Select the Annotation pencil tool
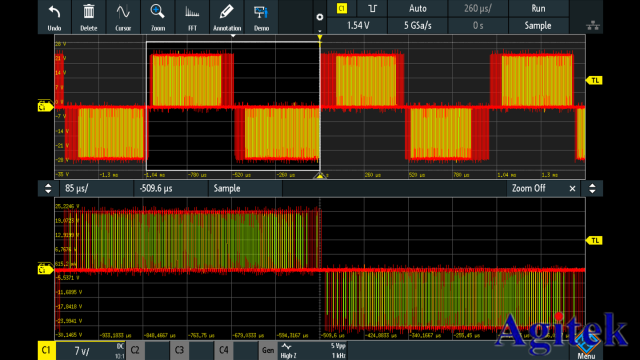 [227, 17]
